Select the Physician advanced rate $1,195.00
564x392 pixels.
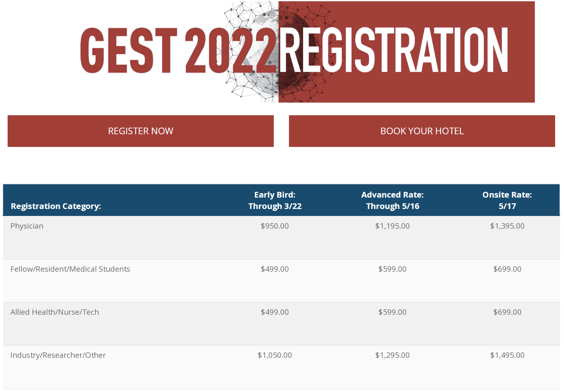coord(392,226)
